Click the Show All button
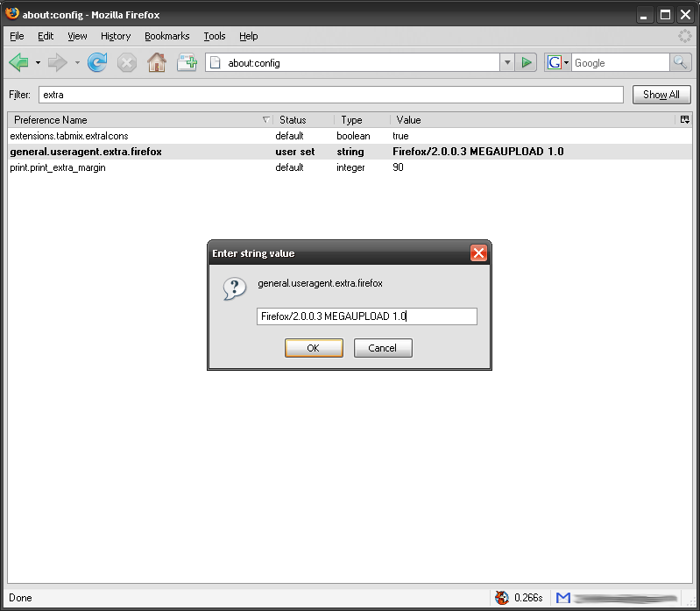Image resolution: width=700 pixels, height=611 pixels. pyautogui.click(x=661, y=95)
